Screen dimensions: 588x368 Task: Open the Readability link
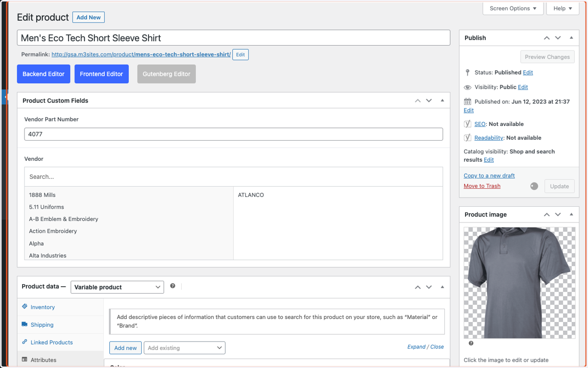pyautogui.click(x=489, y=138)
